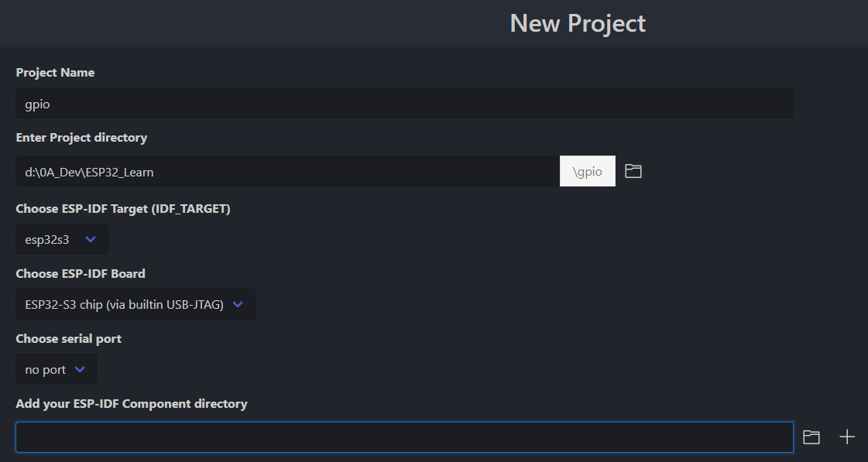
Task: Click the 'Choose serial port' label
Action: [x=68, y=339]
